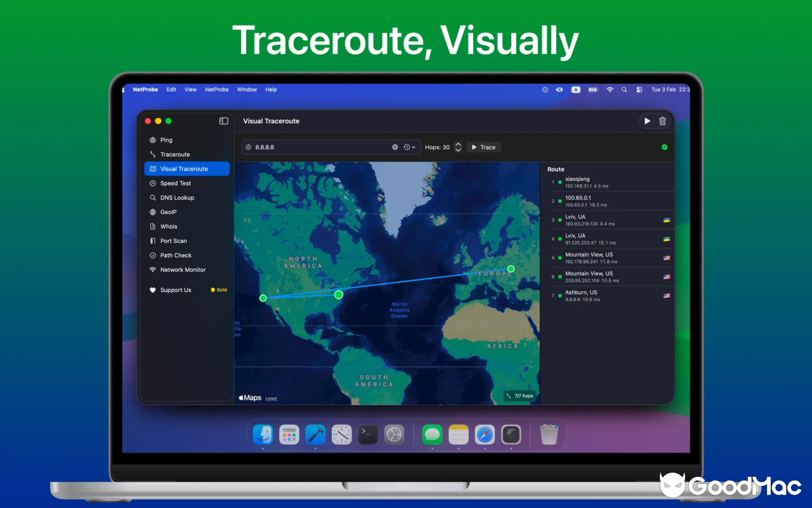Viewport: 812px width, 508px height.
Task: Select hop 4 Lviv, UA 91.225.202.47
Action: [x=608, y=239]
